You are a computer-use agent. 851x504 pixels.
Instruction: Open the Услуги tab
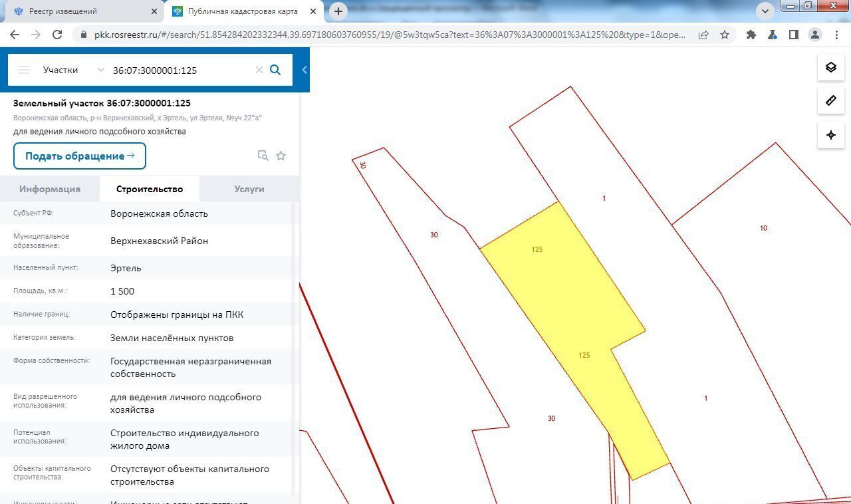[x=249, y=189]
